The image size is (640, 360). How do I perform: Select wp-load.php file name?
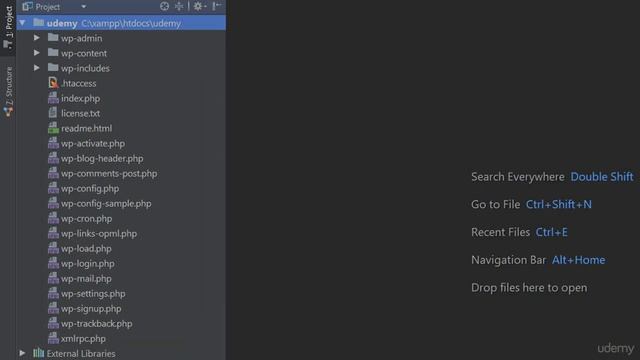click(x=86, y=249)
